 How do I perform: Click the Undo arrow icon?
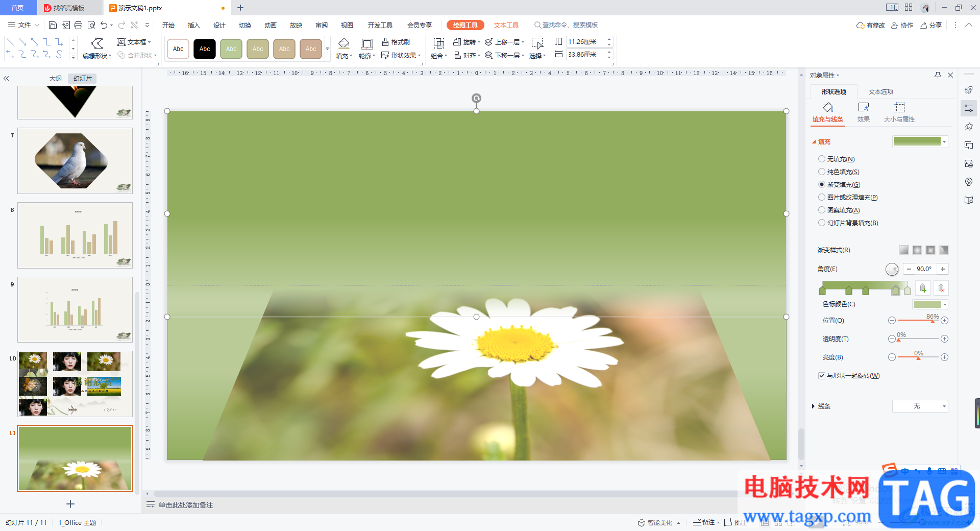[104, 25]
